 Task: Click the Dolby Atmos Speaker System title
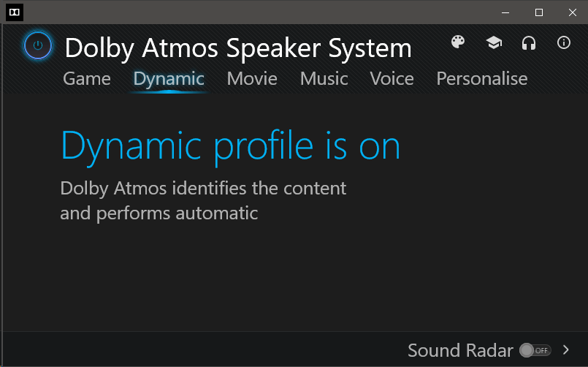(x=238, y=49)
